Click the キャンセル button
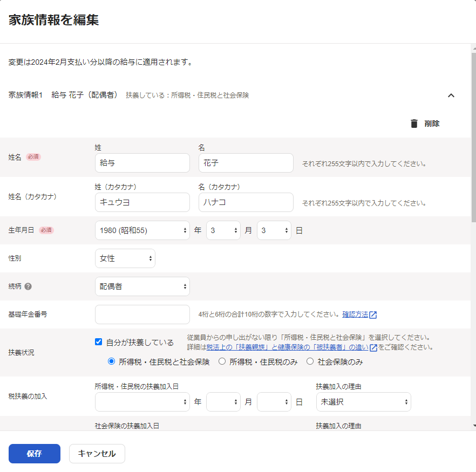The height and width of the screenshot is (472, 476). (97, 454)
